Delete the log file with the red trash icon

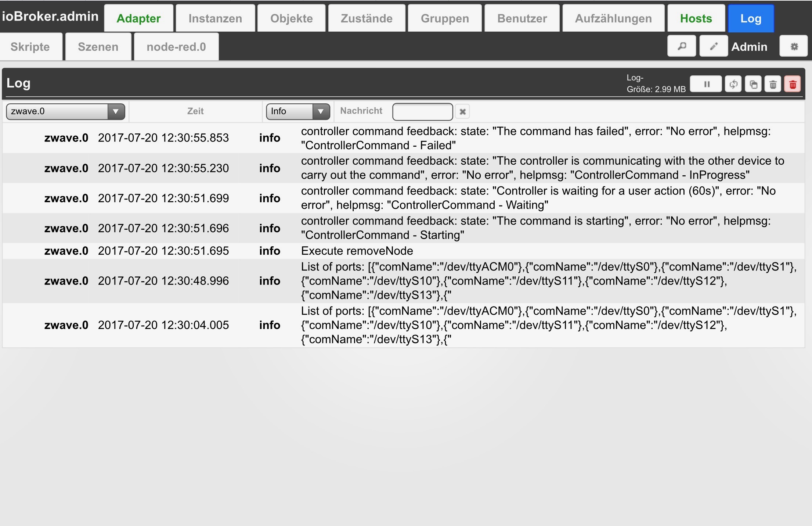point(793,84)
